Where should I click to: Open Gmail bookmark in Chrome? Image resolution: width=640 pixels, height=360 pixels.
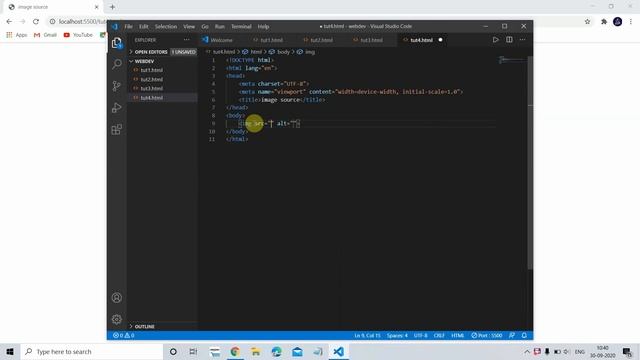pyautogui.click(x=45, y=35)
